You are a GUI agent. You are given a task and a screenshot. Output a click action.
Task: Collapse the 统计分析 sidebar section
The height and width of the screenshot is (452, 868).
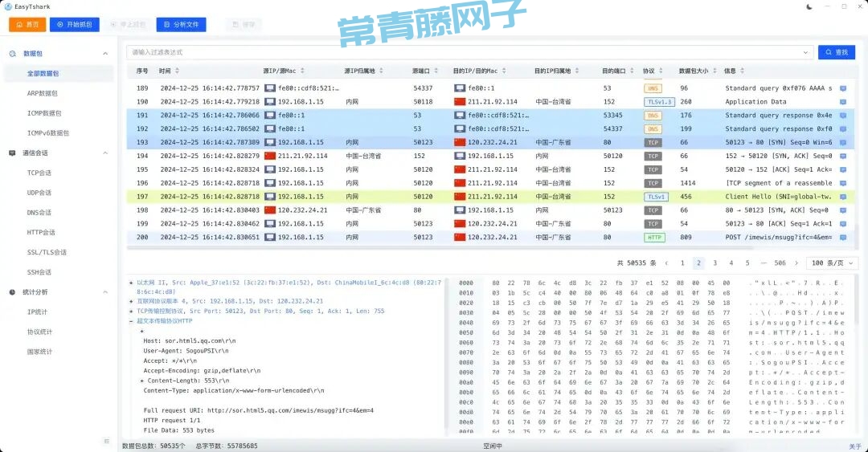point(105,292)
